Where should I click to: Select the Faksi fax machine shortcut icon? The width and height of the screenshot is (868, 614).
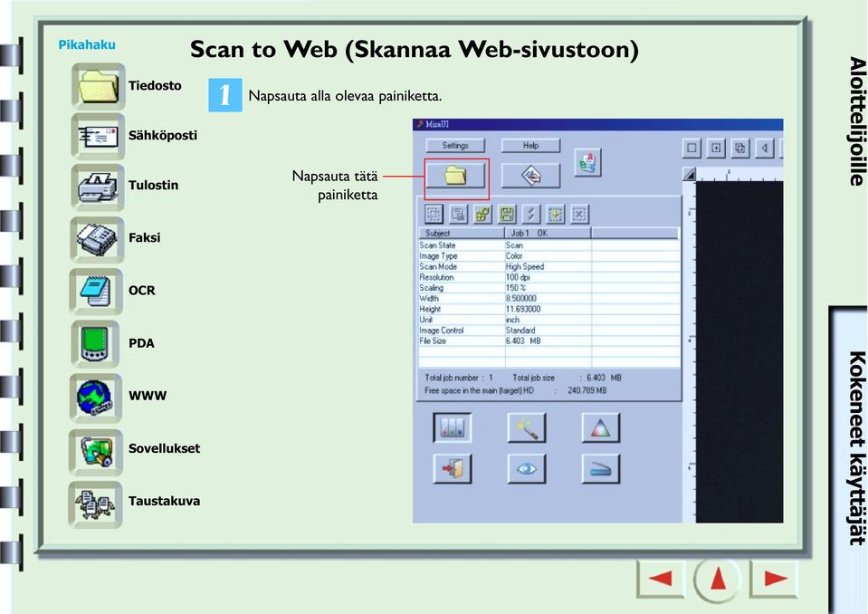point(97,238)
